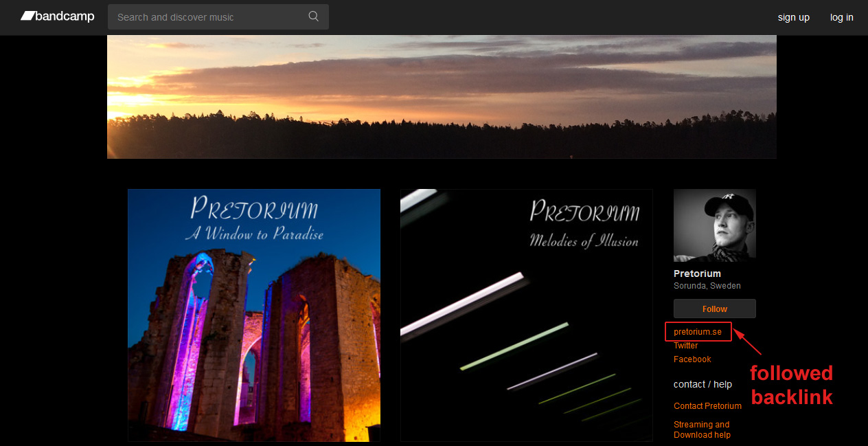This screenshot has width=868, height=446.
Task: Open the Twitter link
Action: click(x=686, y=346)
